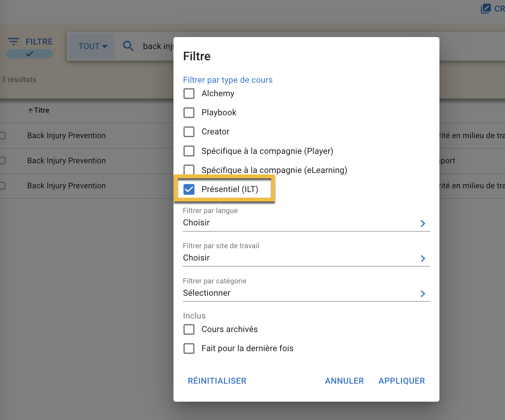Click the create edit icon at top right
The width and height of the screenshot is (505, 420).
pyautogui.click(x=486, y=9)
